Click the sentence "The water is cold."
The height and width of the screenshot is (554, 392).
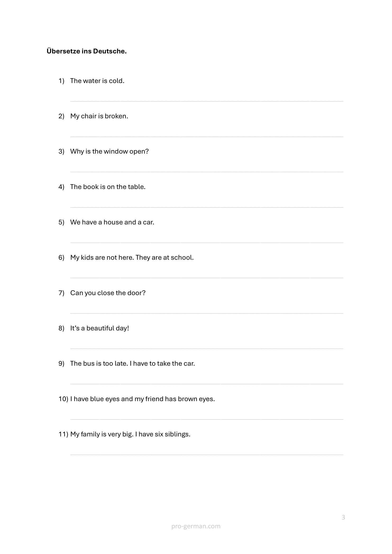pyautogui.click(x=97, y=81)
